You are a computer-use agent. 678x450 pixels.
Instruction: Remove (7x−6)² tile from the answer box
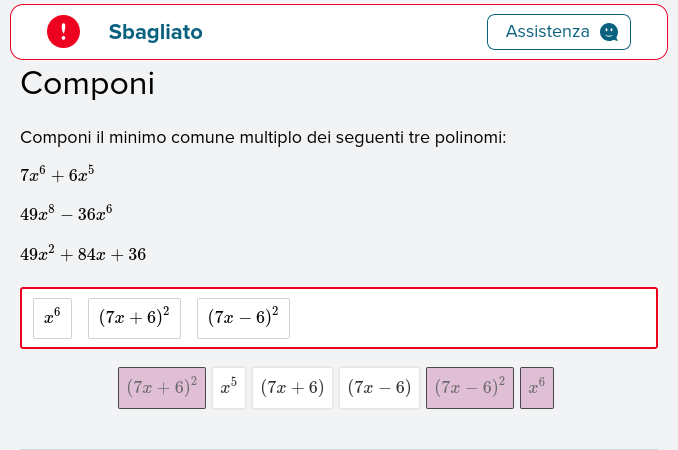(x=243, y=319)
